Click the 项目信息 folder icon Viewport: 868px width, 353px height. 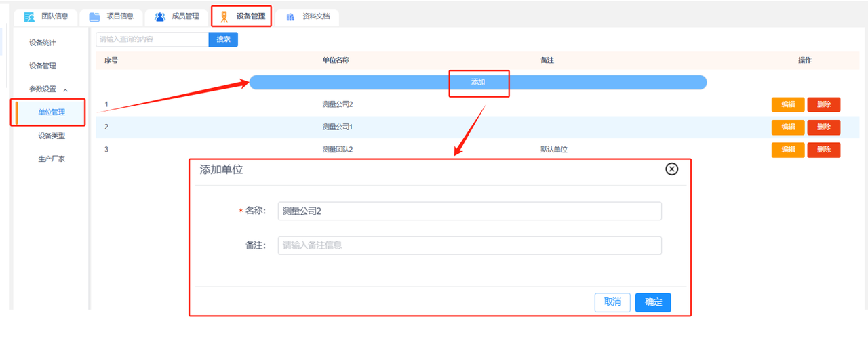(x=95, y=17)
